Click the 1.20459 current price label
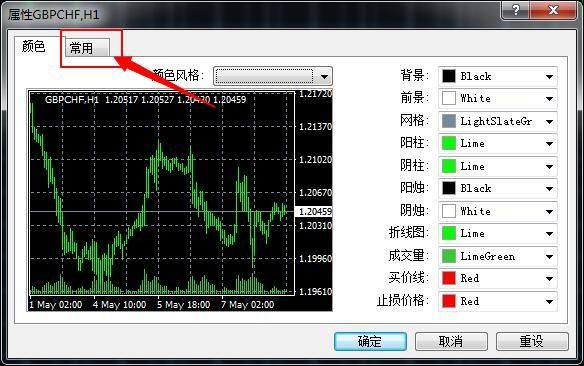The height and width of the screenshot is (366, 584). (315, 211)
